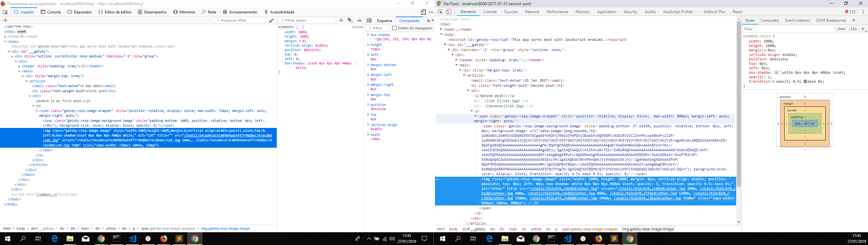The height and width of the screenshot is (245, 868).
Task: Switch to Firefox Consola tab
Action: 51,12
